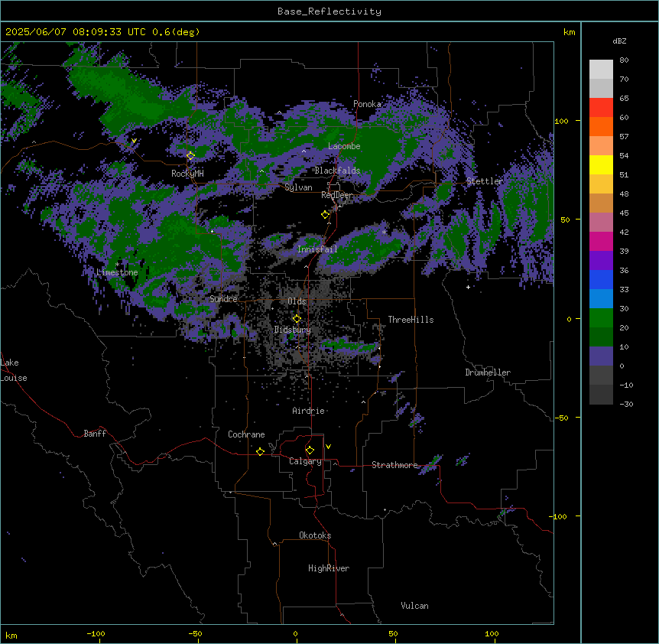Select the blue 33-36 dBZ legend swatch
This screenshot has width=659, height=644.
(601, 280)
